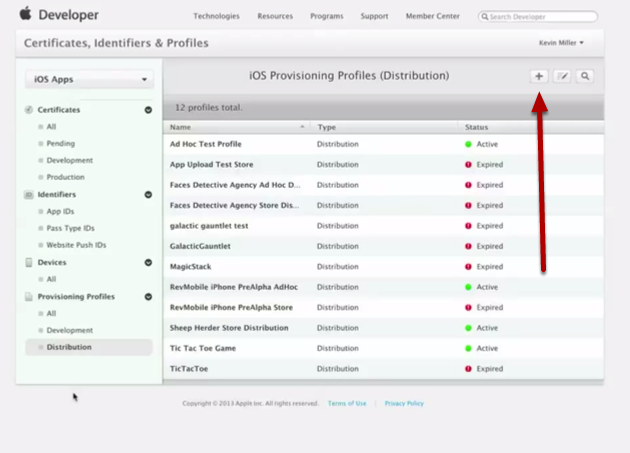Viewport: 630px width, 453px height.
Task: Click the magnifier icon in Search Developer field
Action: coord(485,16)
